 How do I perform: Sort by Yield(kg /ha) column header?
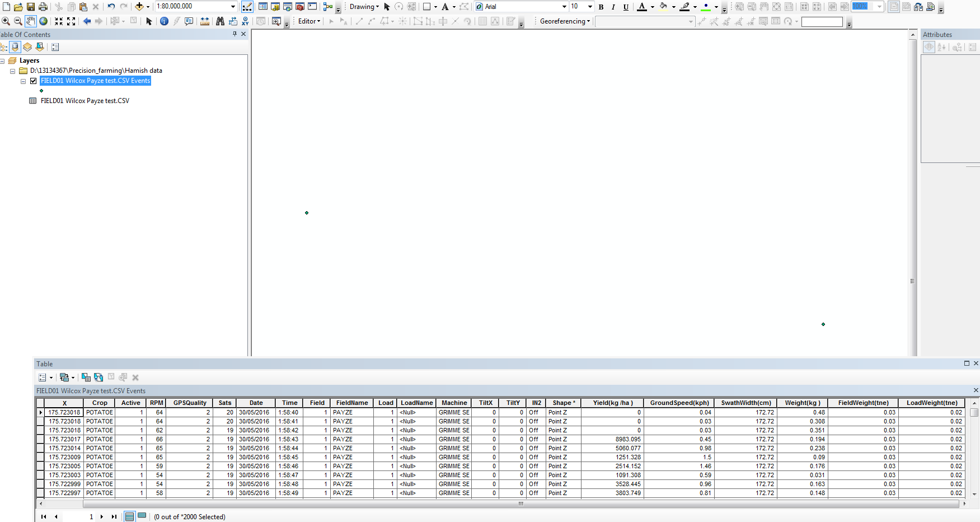(613, 403)
